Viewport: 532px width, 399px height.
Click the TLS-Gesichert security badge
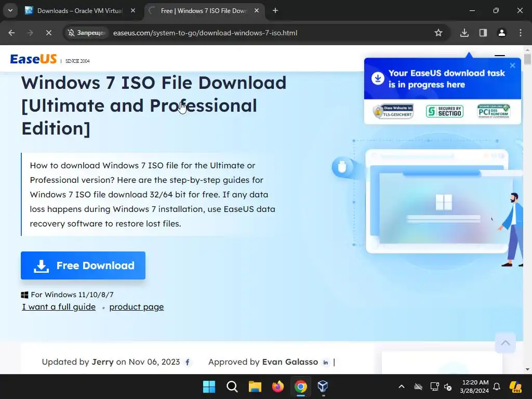pyautogui.click(x=393, y=111)
